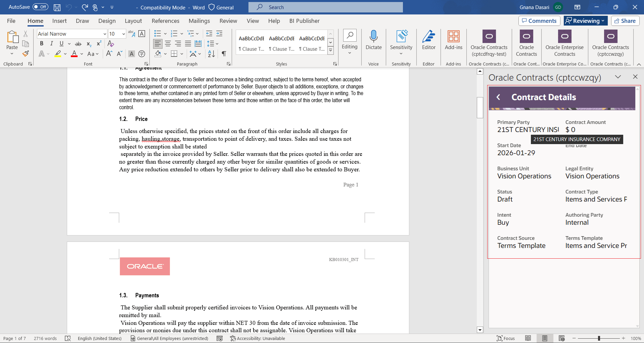Clear all formatting from selection
Viewport: 644px width, 343px height.
coord(111,44)
